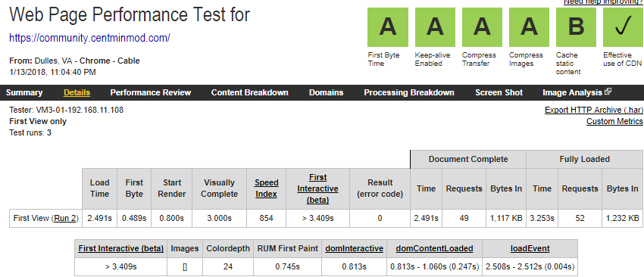Click the Test runs: 3 text
This screenshot has height=277, width=644.
coord(30,133)
